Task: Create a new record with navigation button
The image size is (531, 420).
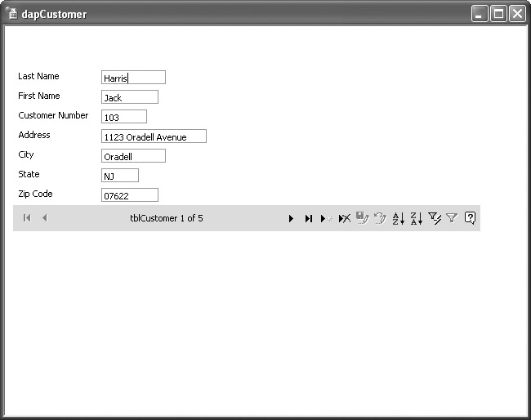Action: click(326, 218)
